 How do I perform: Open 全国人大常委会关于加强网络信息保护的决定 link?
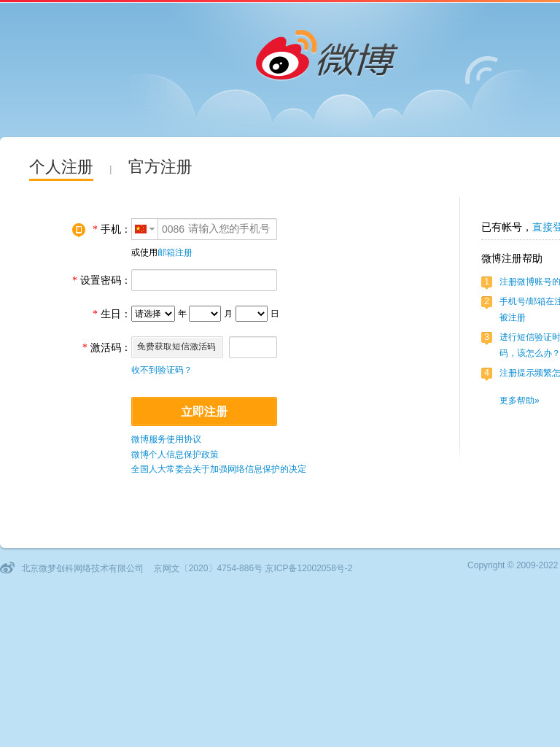tap(219, 469)
